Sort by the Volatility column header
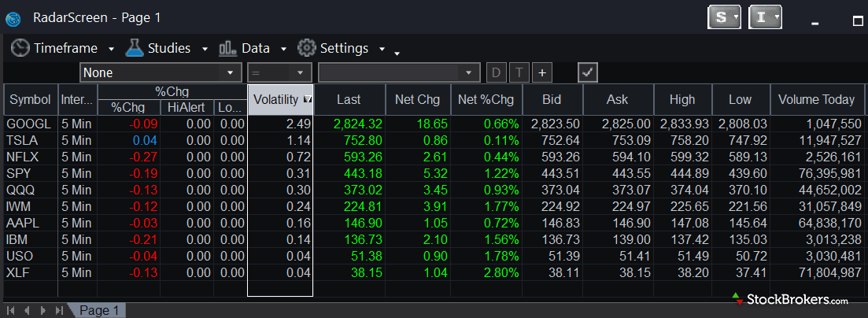Image resolution: width=868 pixels, height=318 pixels. (x=275, y=100)
